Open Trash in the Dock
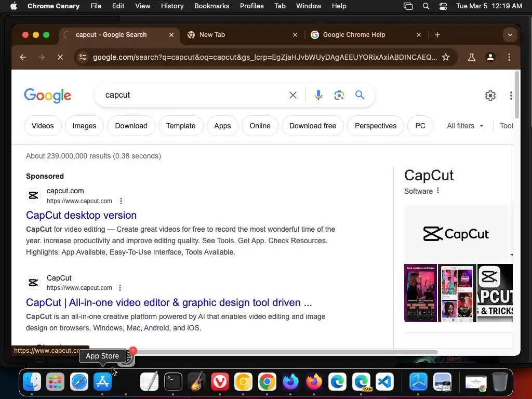532x399 pixels. tap(500, 381)
